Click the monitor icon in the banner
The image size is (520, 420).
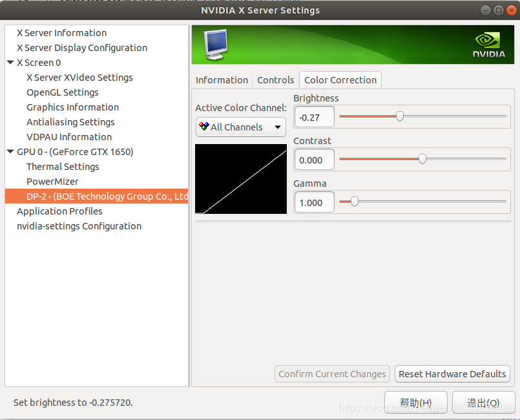tap(216, 45)
